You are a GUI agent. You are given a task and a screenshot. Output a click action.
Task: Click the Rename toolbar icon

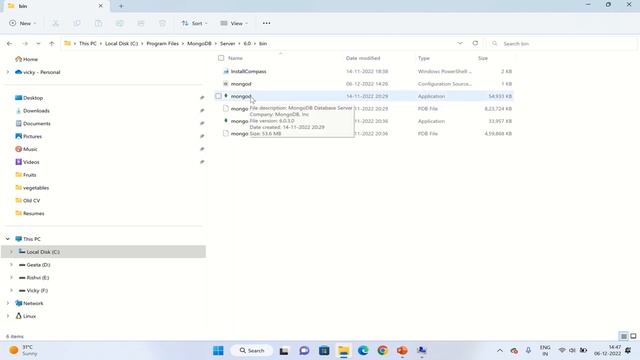tap(120, 23)
